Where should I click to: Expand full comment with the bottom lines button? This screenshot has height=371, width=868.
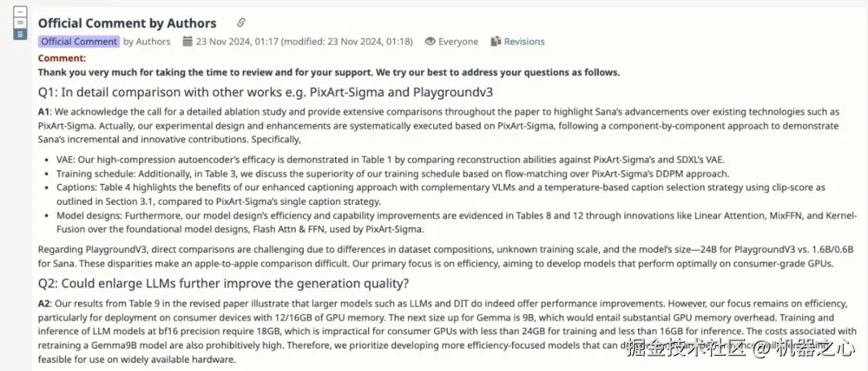20,35
